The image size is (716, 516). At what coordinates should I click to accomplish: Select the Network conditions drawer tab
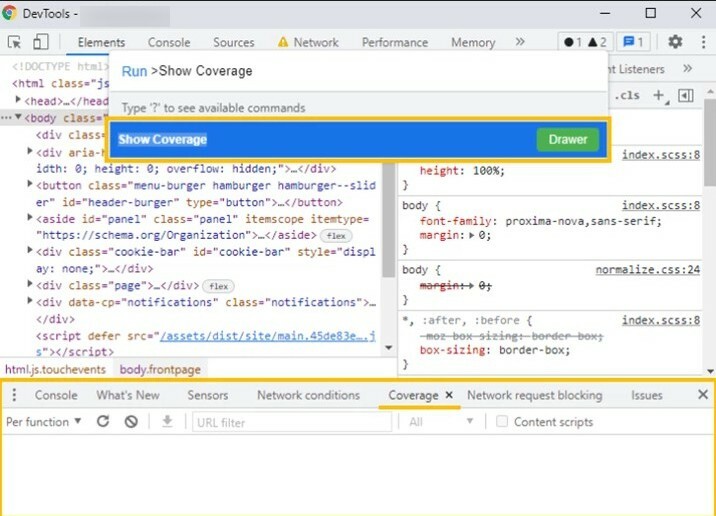pyautogui.click(x=308, y=395)
